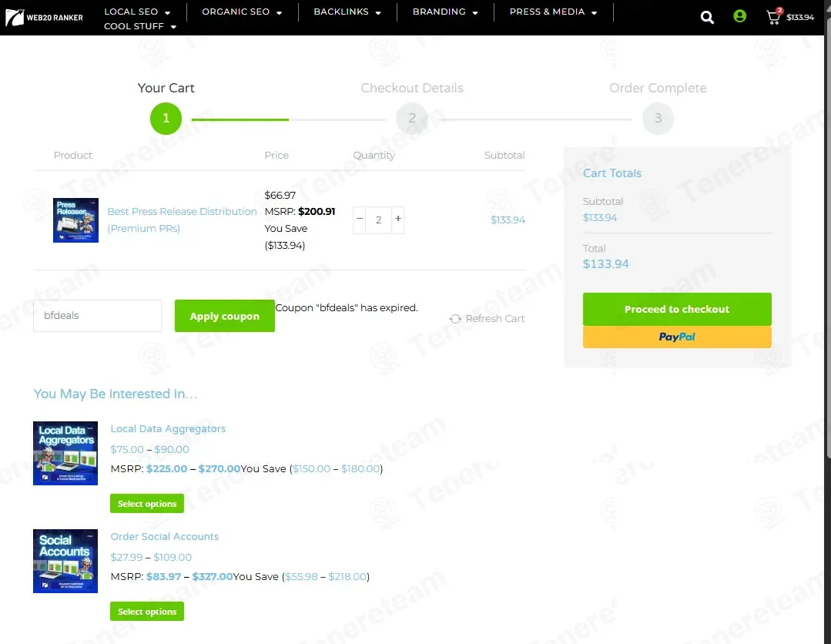Image resolution: width=831 pixels, height=644 pixels.
Task: Open the shopping cart icon in header
Action: [x=774, y=17]
